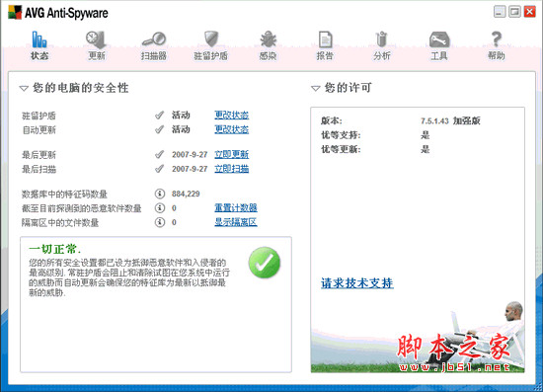Viewport: 543px width, 392px height.
Task: Click the checkmark icon beside 驻留护盾 活动
Action: click(x=159, y=115)
